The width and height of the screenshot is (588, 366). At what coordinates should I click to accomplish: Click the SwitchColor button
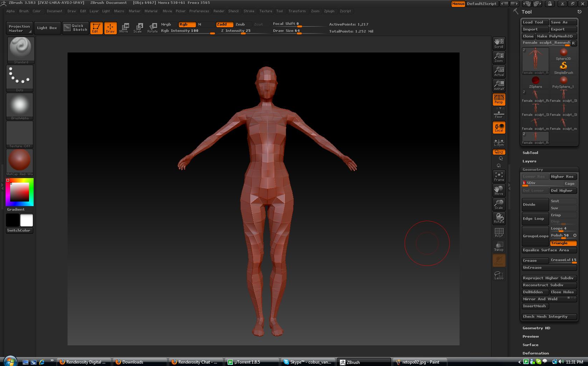(19, 231)
